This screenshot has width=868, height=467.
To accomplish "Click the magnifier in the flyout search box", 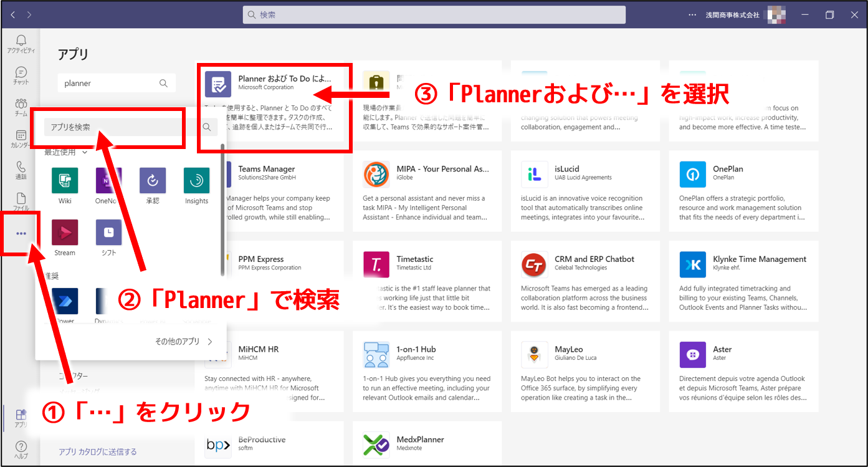I will (207, 127).
